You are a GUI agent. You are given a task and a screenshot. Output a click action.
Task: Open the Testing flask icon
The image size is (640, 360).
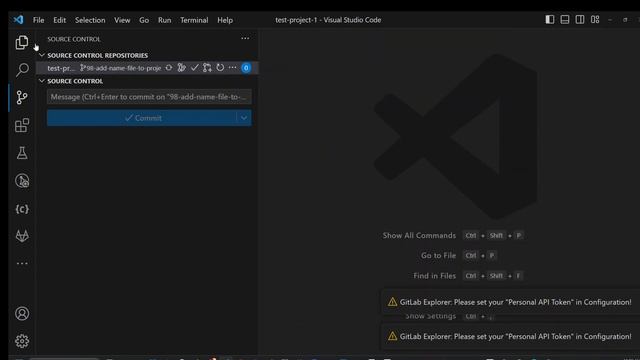pos(22,153)
